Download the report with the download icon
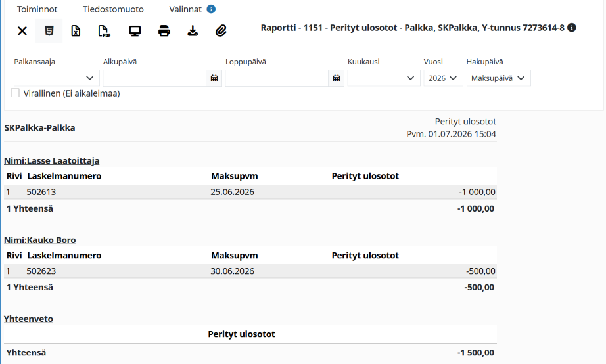This screenshot has width=606, height=364. point(193,31)
